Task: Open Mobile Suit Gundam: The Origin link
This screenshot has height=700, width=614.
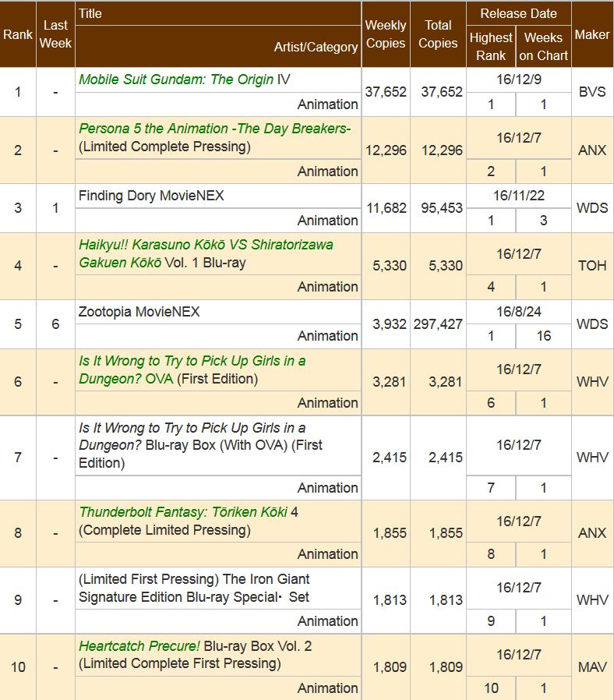Action: 176,80
